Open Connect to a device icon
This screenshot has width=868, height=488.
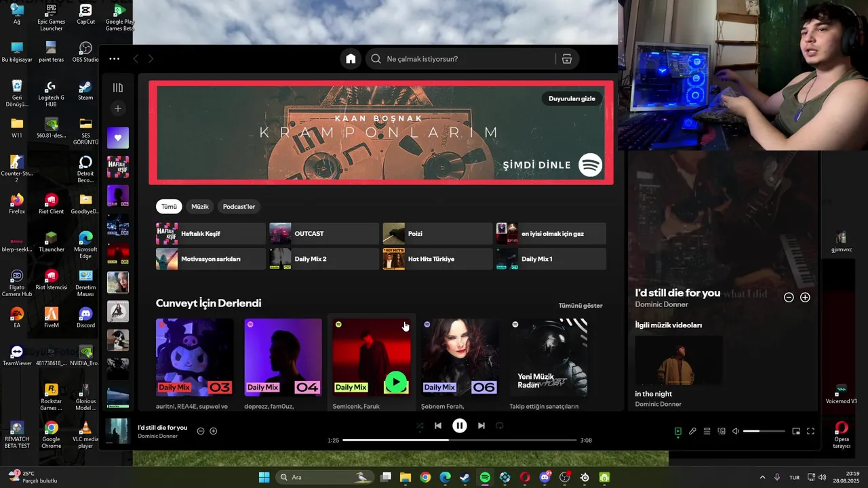722,431
